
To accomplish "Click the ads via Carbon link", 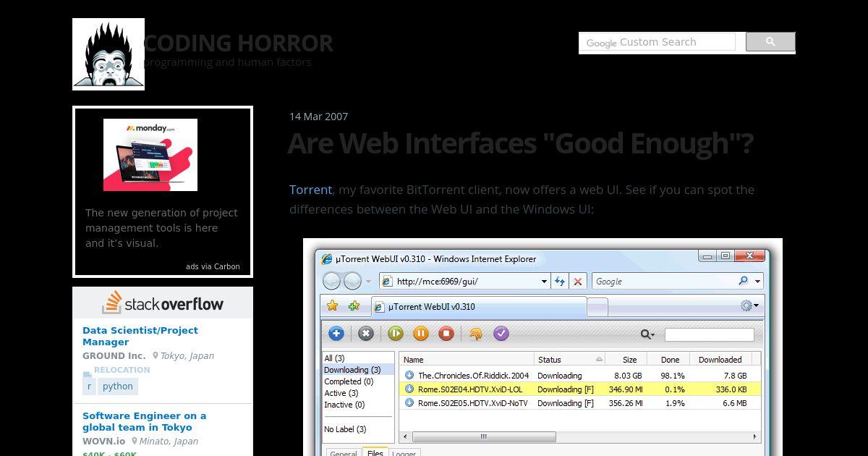I will point(213,266).
